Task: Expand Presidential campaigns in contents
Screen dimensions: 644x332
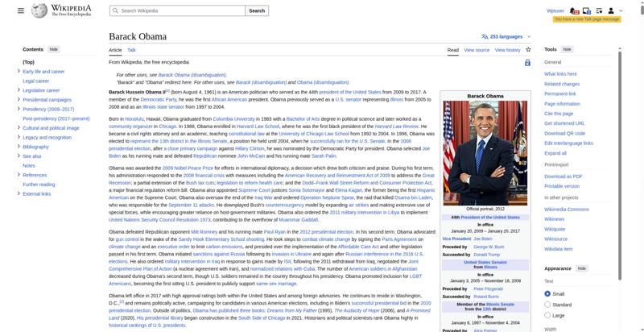Action: (x=18, y=100)
